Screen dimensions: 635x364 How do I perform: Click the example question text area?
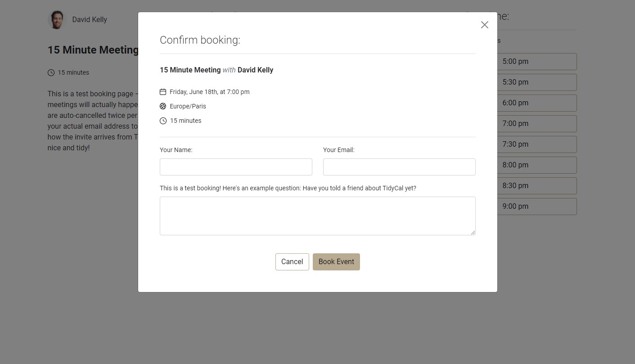[x=317, y=216]
